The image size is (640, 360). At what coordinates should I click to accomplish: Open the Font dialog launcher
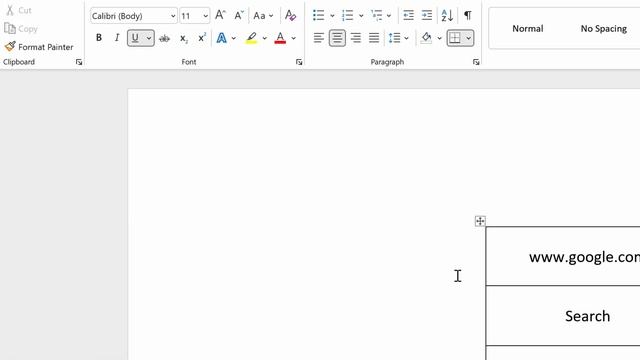(x=299, y=62)
